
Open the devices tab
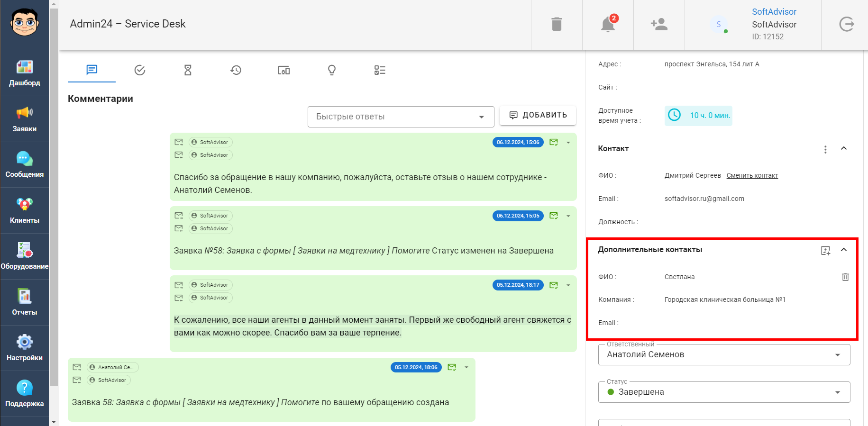pyautogui.click(x=283, y=70)
